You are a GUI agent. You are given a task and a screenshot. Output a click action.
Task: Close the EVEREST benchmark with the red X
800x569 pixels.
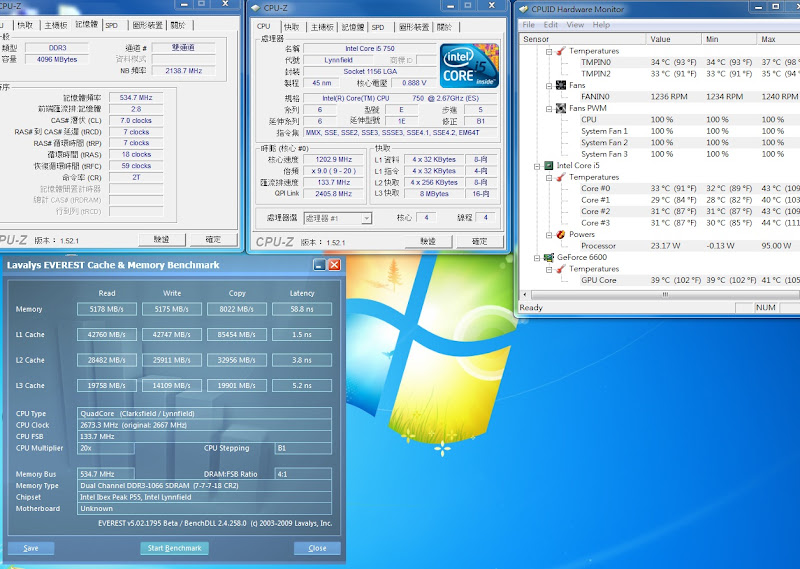pyautogui.click(x=334, y=264)
